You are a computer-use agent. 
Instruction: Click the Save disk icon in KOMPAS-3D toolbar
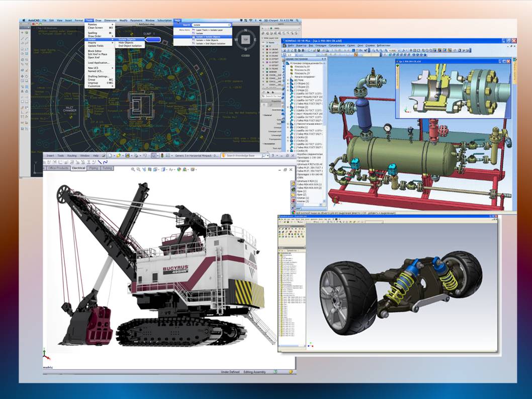point(319,50)
